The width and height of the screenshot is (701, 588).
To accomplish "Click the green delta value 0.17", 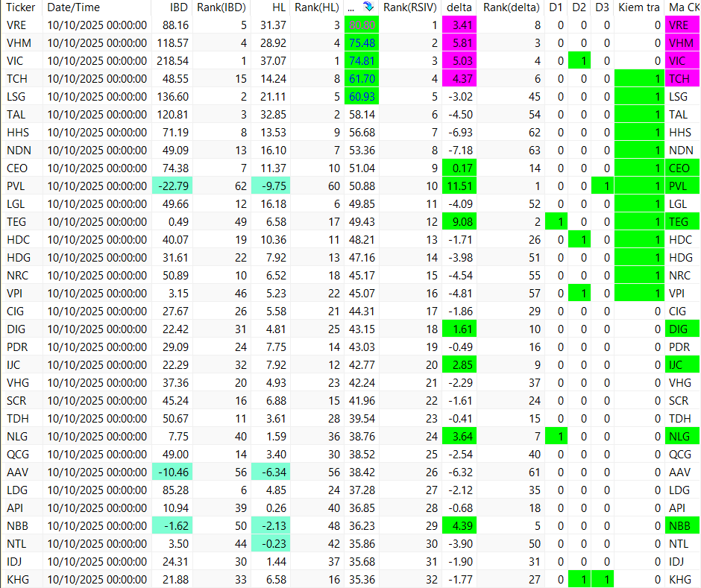I will 459,168.
